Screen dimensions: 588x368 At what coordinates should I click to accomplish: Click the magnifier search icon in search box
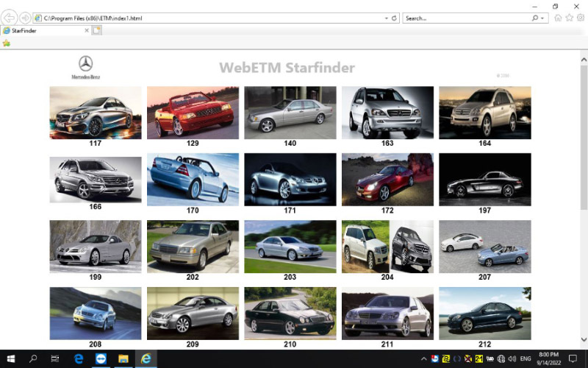coord(535,18)
